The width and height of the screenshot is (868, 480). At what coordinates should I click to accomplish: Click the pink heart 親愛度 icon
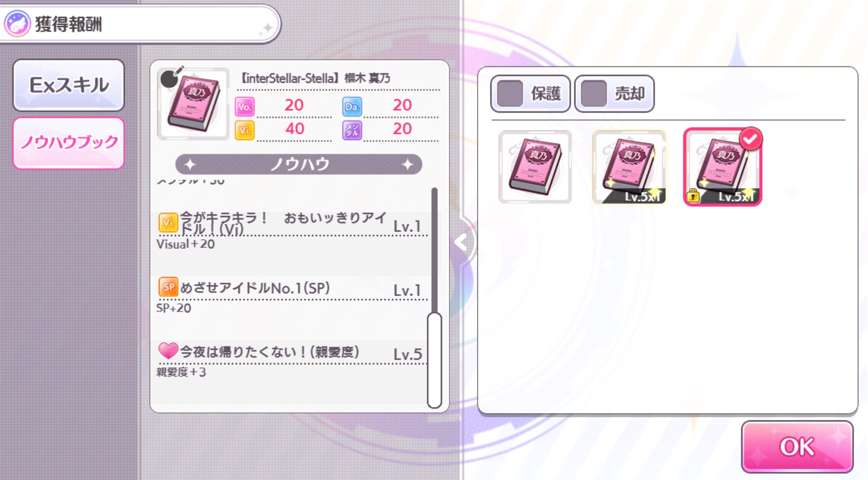(168, 350)
